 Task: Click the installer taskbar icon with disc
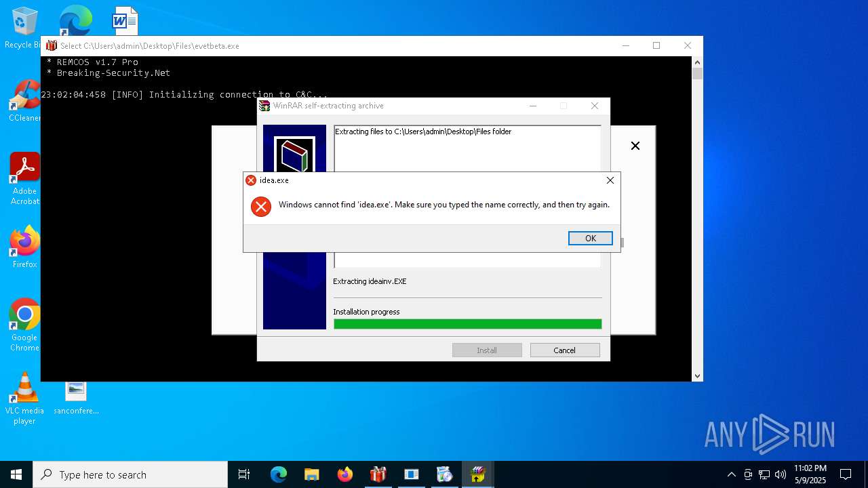coord(445,474)
